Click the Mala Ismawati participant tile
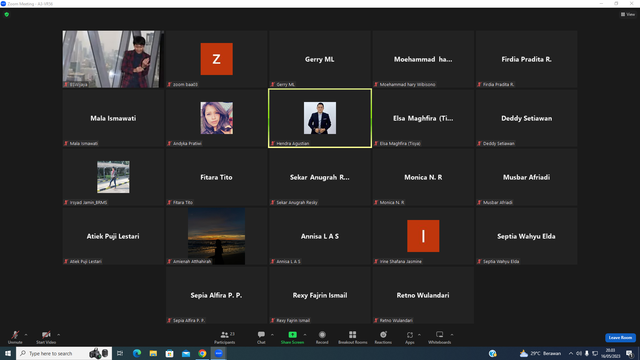The image size is (640, 360). click(113, 118)
